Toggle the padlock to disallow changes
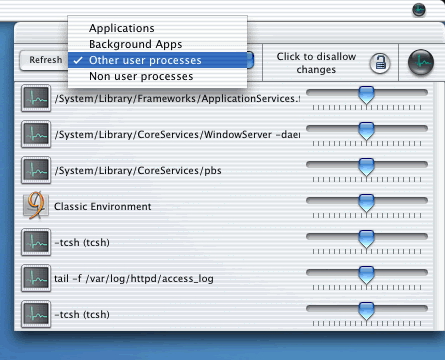Screen dimensions: 445x360 coord(380,63)
